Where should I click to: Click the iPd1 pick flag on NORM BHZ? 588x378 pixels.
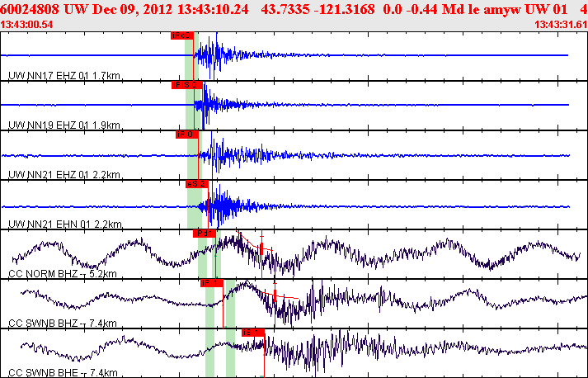tap(205, 234)
